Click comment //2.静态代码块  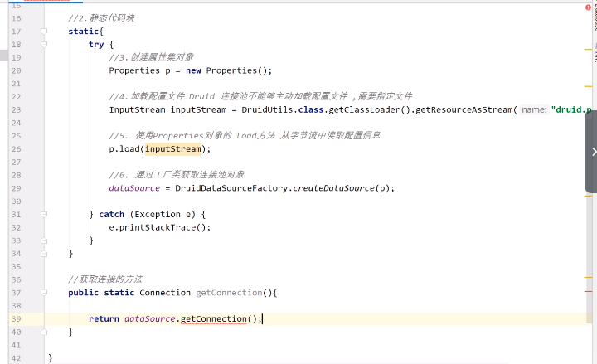click(x=101, y=18)
